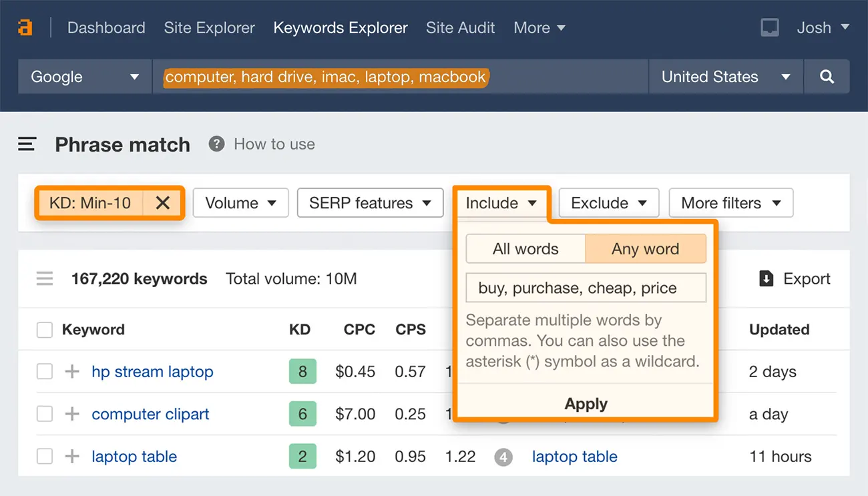This screenshot has width=868, height=496.
Task: Tick the checkbox for hp stream laptop
Action: [45, 372]
